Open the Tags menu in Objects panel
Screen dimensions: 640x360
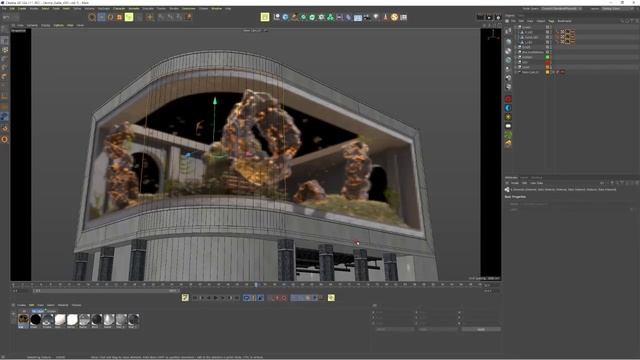tap(551, 21)
